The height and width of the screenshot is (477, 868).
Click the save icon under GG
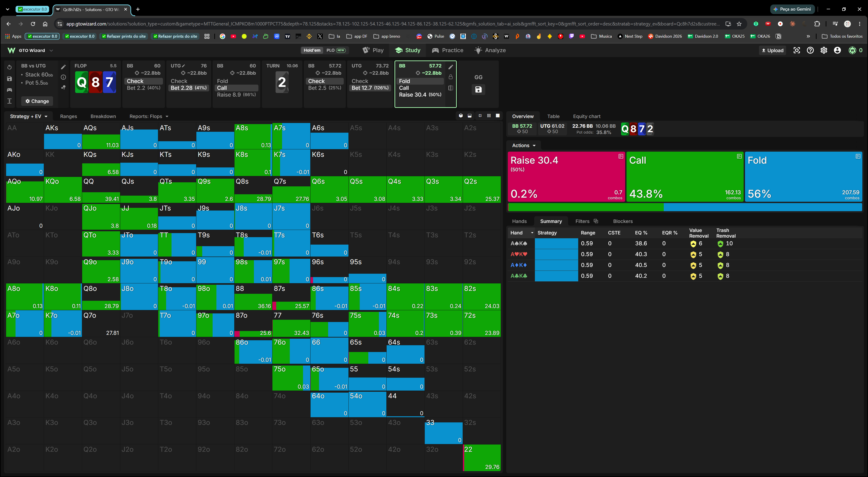[x=478, y=90]
